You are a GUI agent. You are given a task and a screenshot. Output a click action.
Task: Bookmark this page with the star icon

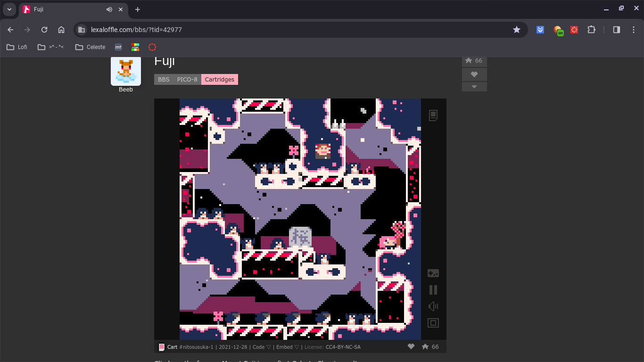pyautogui.click(x=517, y=30)
